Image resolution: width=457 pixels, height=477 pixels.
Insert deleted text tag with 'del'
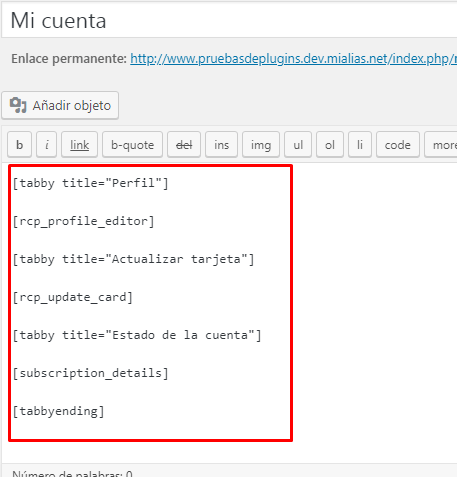[184, 145]
